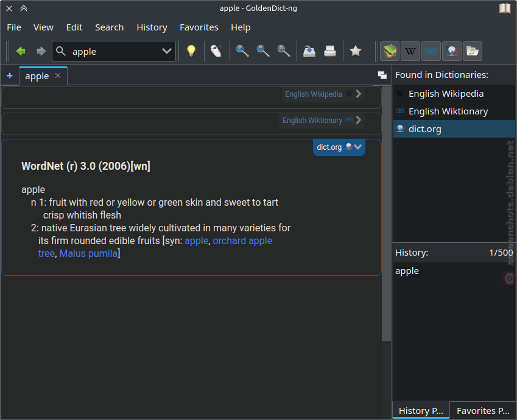Print the article using the printer icon
Viewport: 517px width, 420px height.
pos(329,51)
